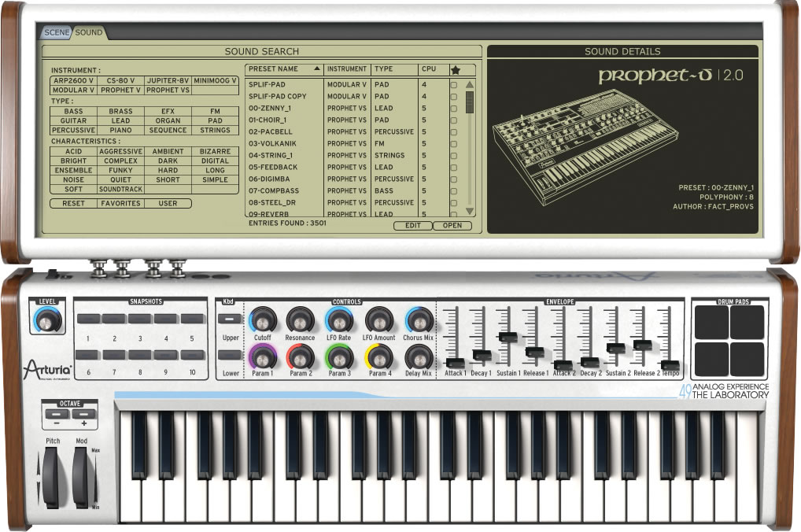Click the LFO Rate knob

click(x=338, y=320)
